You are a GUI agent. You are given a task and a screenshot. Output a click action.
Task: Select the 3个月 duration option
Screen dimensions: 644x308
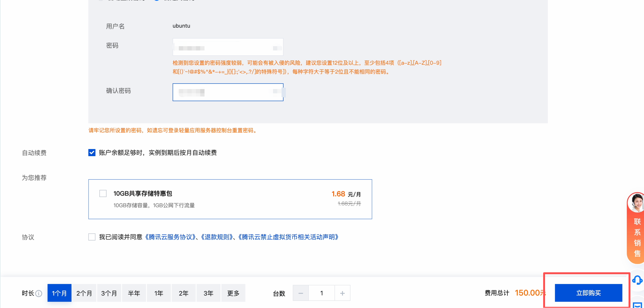(109, 293)
